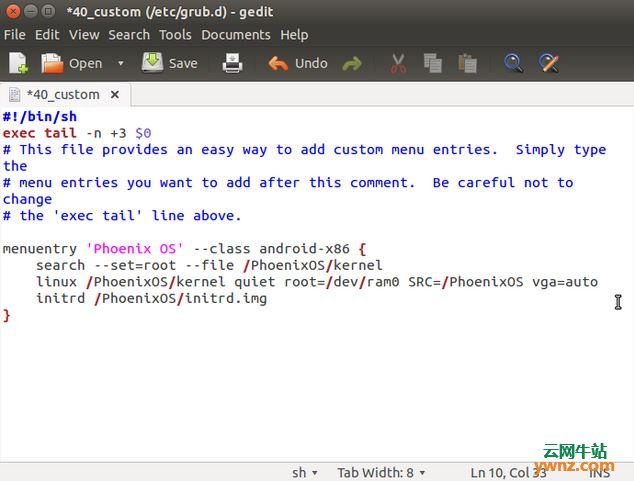Image resolution: width=634 pixels, height=481 pixels.
Task: Paste using the clipboard icon
Action: [x=468, y=63]
